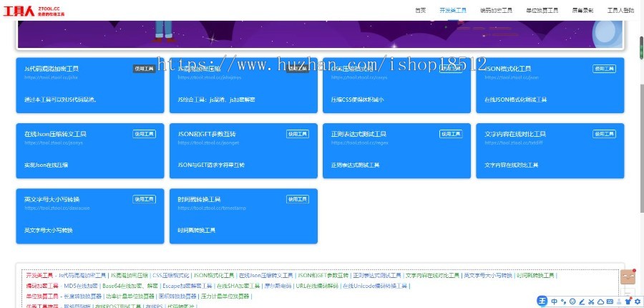Open footer link 摩尔斯电码
The width and height of the screenshot is (644, 308).
click(278, 286)
